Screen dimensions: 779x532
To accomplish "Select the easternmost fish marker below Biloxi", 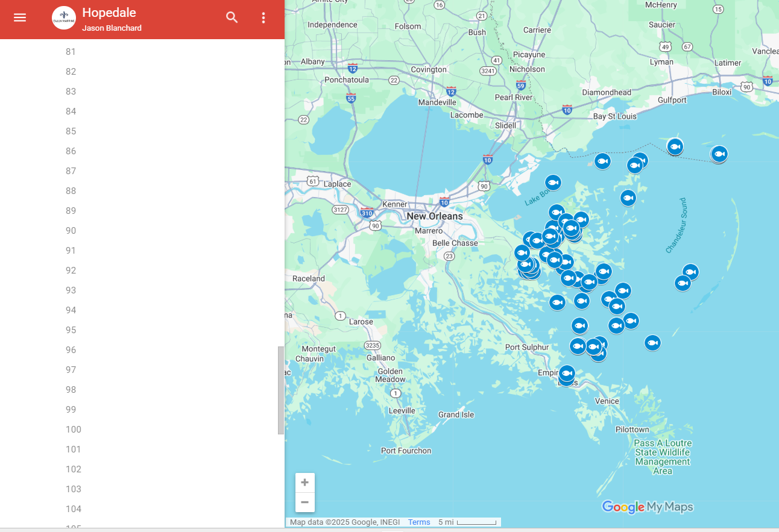I will pos(719,154).
